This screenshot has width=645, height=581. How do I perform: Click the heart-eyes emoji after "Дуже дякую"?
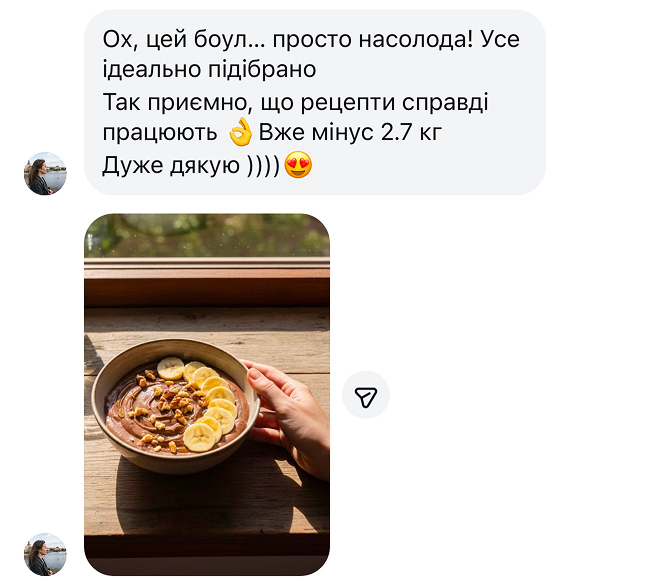click(x=298, y=165)
